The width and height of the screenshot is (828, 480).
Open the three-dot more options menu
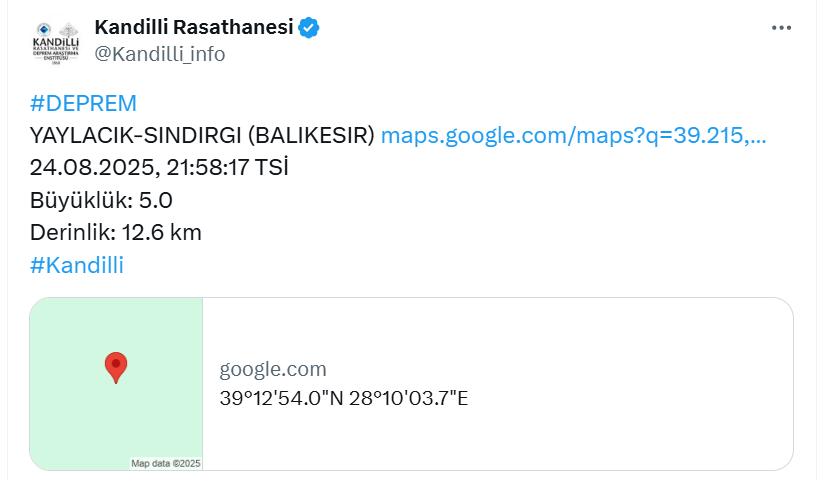tap(781, 27)
